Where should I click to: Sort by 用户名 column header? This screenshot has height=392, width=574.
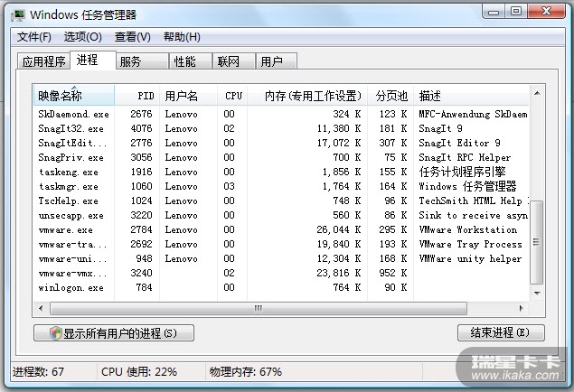click(x=188, y=96)
